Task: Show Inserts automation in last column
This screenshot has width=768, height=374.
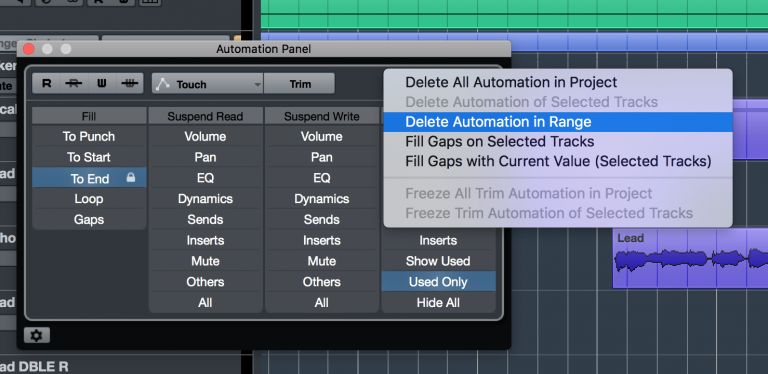Action: 438,240
